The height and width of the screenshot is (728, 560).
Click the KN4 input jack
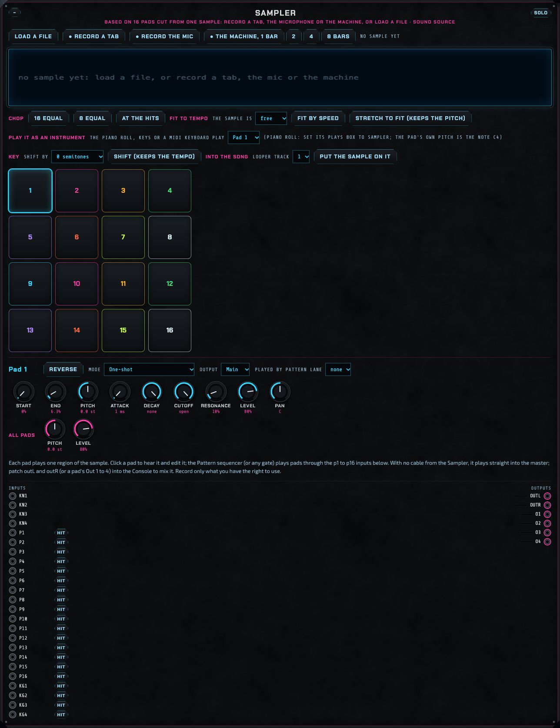pos(13,523)
